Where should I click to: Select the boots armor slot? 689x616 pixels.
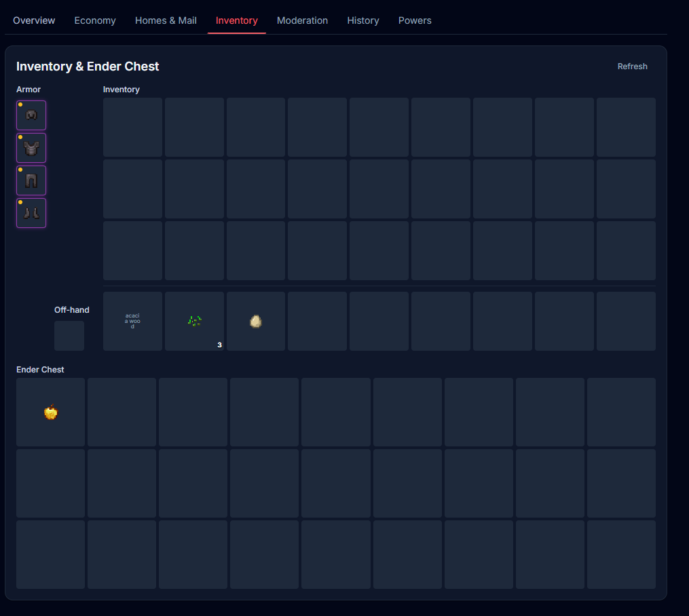[x=31, y=213]
